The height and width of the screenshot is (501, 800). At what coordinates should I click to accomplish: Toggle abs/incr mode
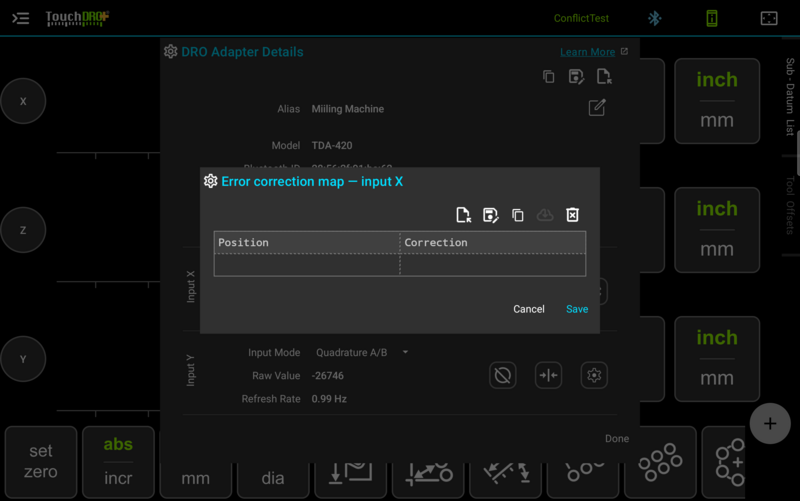(x=118, y=462)
